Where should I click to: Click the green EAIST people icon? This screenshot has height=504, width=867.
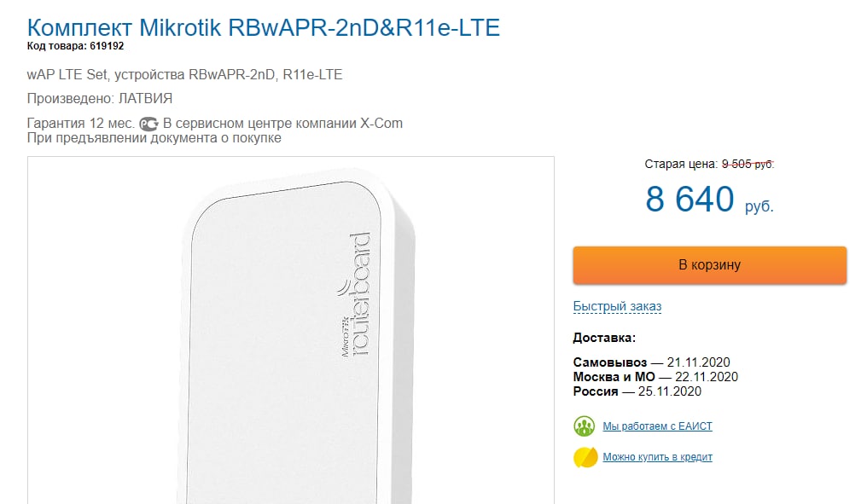585,426
